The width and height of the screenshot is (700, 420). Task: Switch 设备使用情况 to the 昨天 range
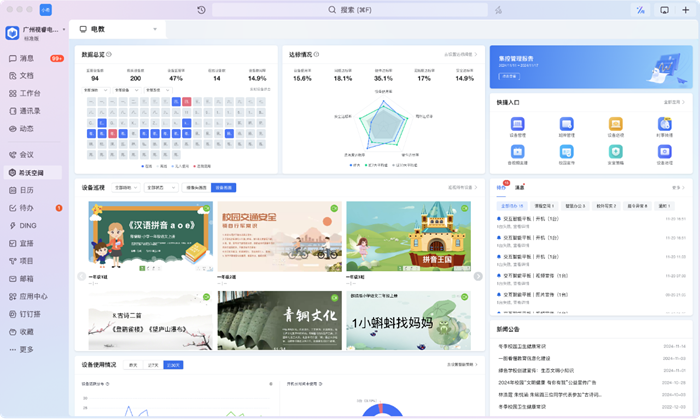133,365
